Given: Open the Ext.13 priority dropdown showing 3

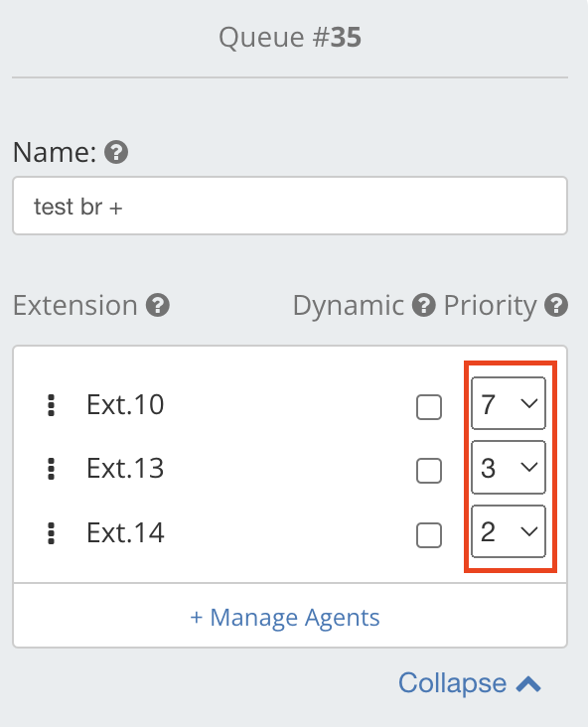Looking at the screenshot, I should [x=509, y=468].
